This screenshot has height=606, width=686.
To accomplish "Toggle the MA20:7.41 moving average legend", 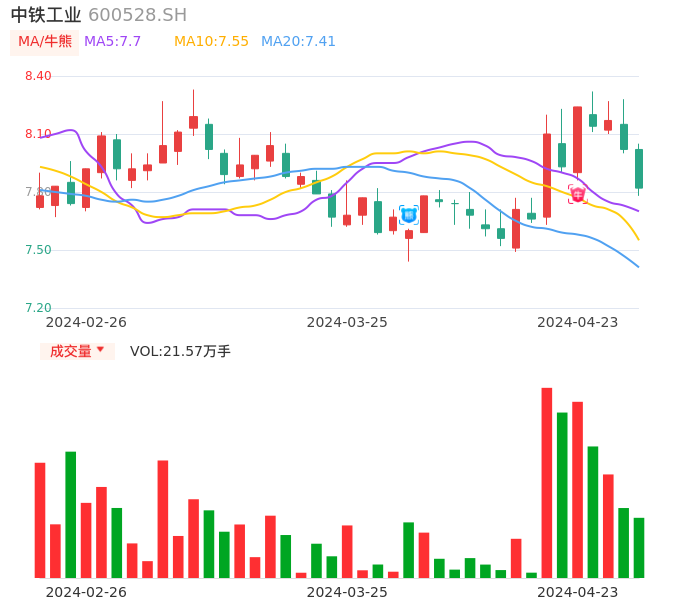I will point(298,42).
